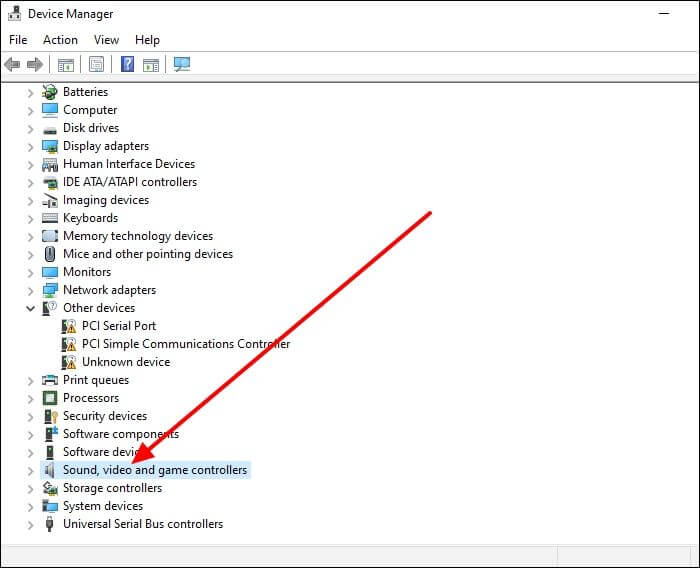Screen dimensions: 700x568
Task: Select the Unknown device entry
Action: pos(126,362)
